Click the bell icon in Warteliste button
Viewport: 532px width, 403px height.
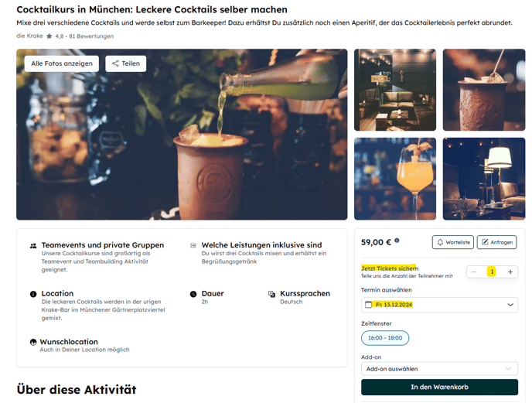[440, 242]
